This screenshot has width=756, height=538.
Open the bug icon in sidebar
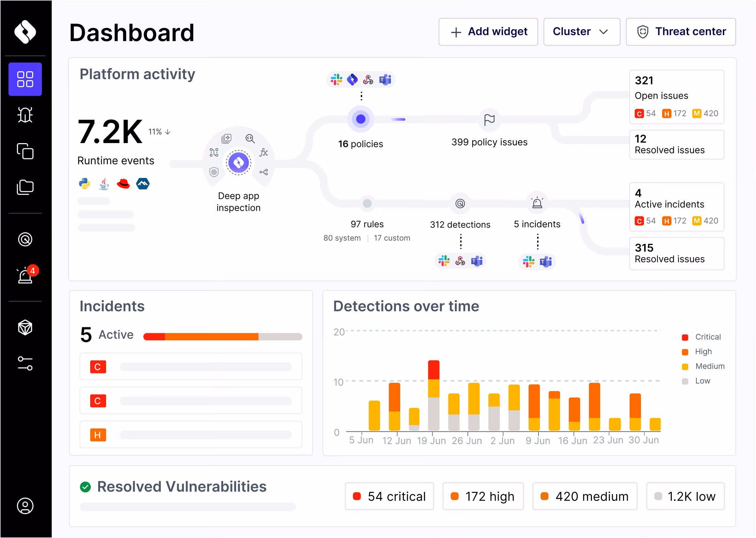[25, 115]
